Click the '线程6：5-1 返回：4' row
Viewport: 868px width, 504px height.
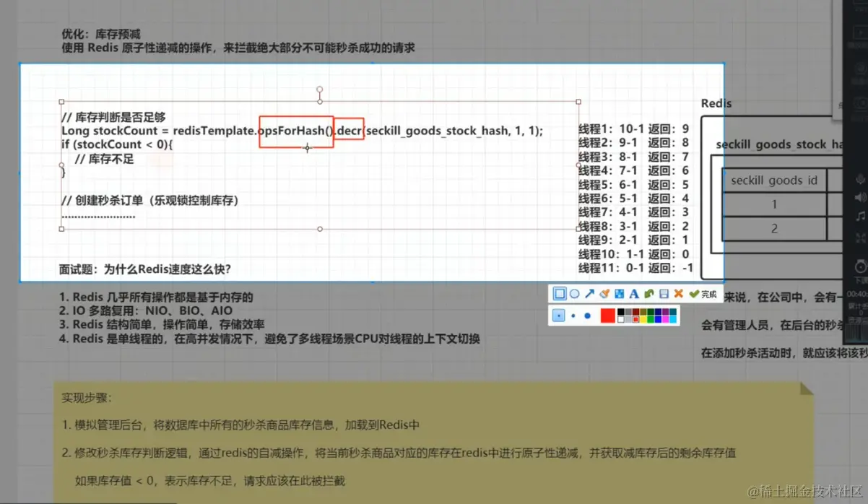(633, 199)
